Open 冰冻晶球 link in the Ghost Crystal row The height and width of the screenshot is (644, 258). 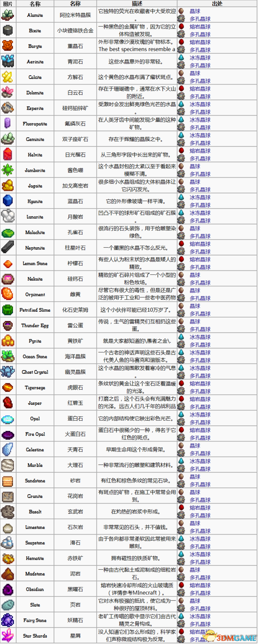tap(200, 368)
